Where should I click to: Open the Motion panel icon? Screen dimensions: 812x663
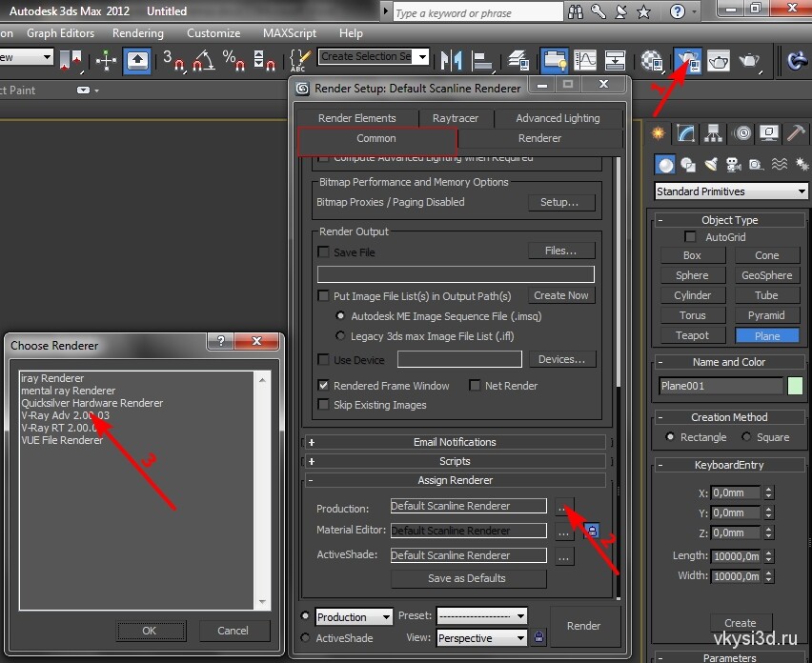(x=743, y=133)
